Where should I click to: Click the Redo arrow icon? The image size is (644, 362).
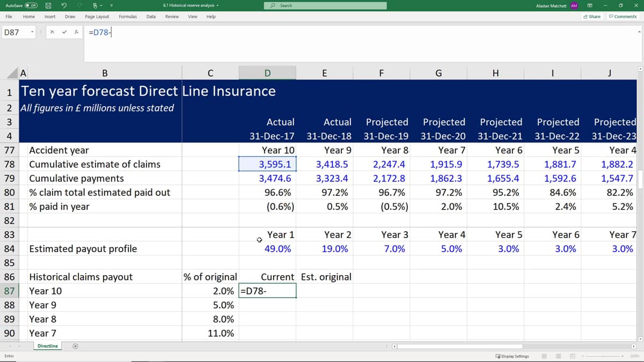pyautogui.click(x=81, y=5)
